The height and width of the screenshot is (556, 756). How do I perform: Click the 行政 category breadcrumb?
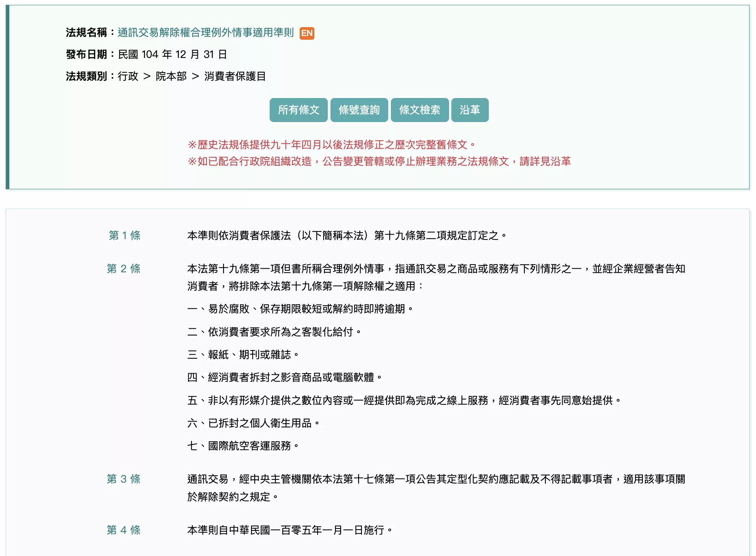coord(128,76)
